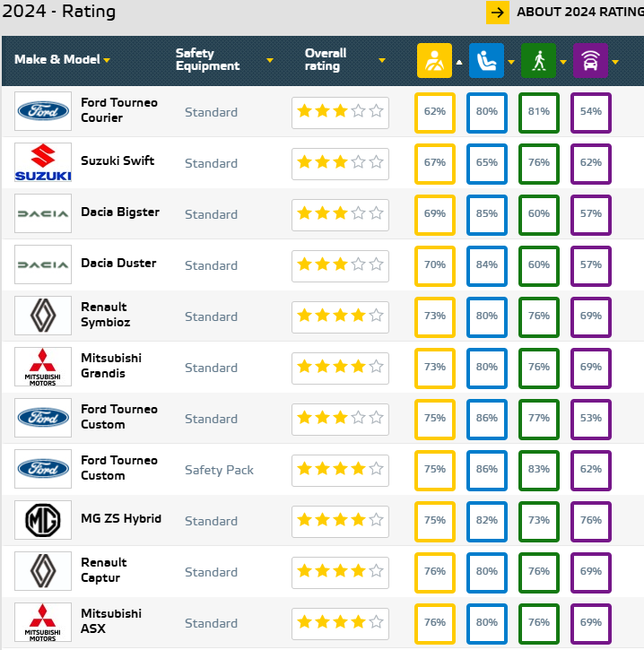The height and width of the screenshot is (650, 644).
Task: Click Mitsubishi ASX 76% adult occupant score
Action: coord(434,623)
